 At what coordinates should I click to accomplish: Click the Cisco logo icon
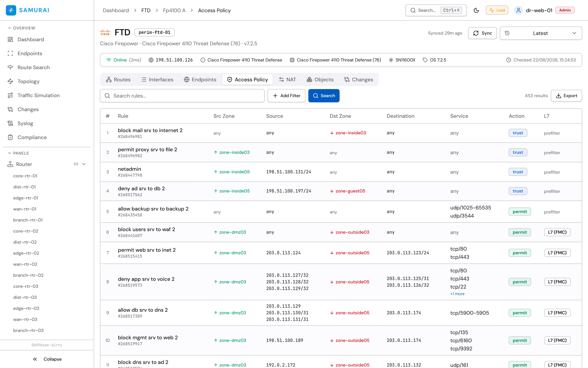(105, 32)
